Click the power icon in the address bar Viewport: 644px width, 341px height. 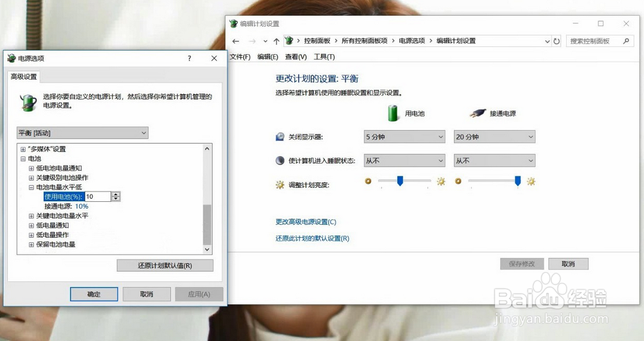coord(289,41)
